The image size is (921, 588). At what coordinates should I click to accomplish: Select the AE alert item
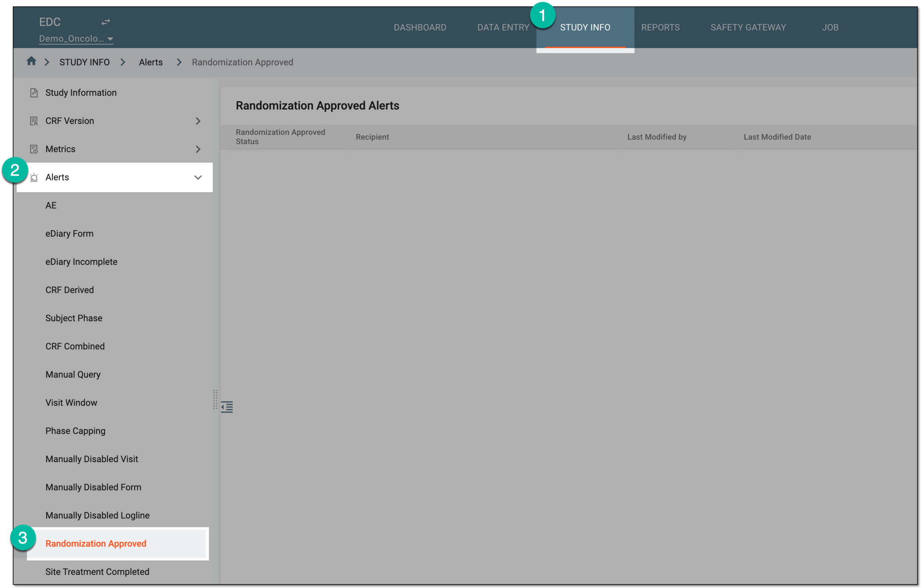pyautogui.click(x=51, y=206)
